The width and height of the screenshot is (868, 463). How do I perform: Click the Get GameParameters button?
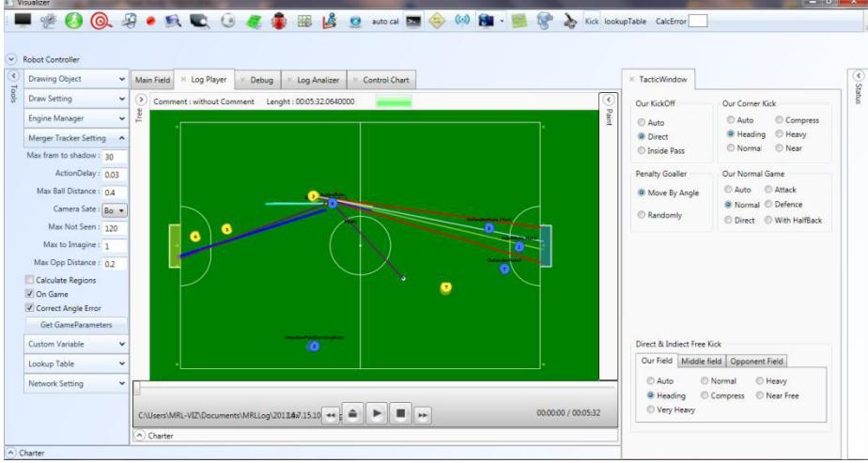pos(76,325)
